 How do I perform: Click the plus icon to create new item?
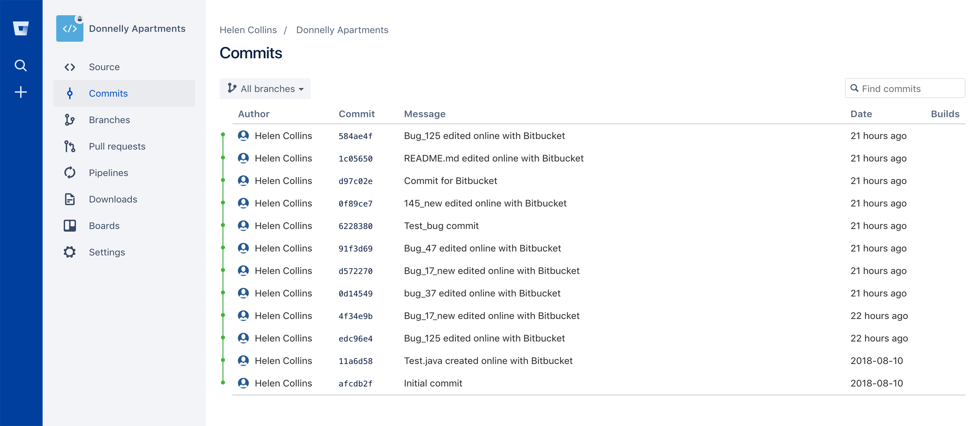tap(21, 92)
